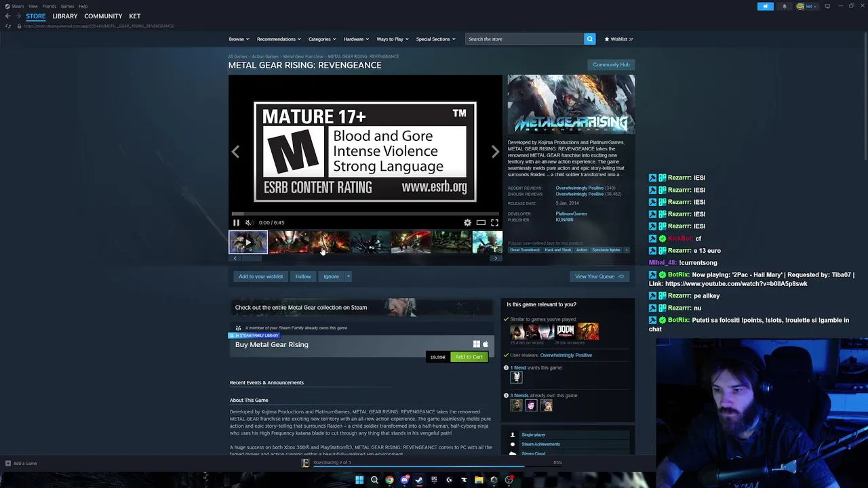Switch to the COMMUNITY tab

click(x=103, y=16)
